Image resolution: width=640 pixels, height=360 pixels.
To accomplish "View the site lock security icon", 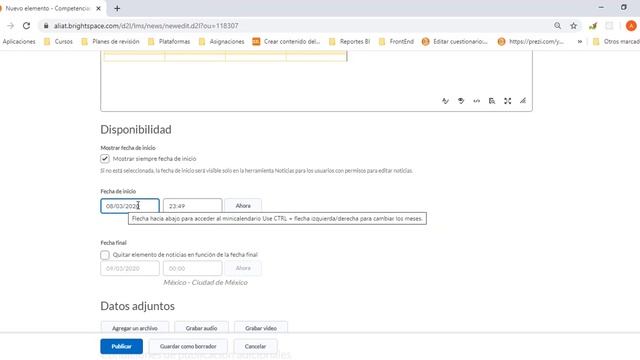I will (46, 26).
